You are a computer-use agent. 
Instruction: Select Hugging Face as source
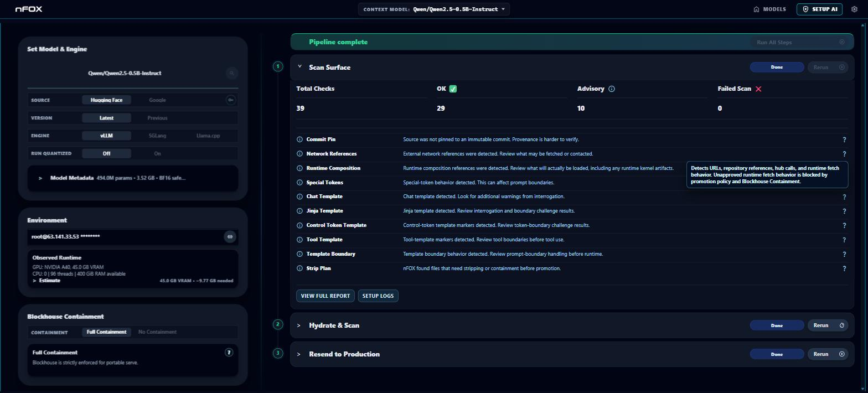pos(106,100)
